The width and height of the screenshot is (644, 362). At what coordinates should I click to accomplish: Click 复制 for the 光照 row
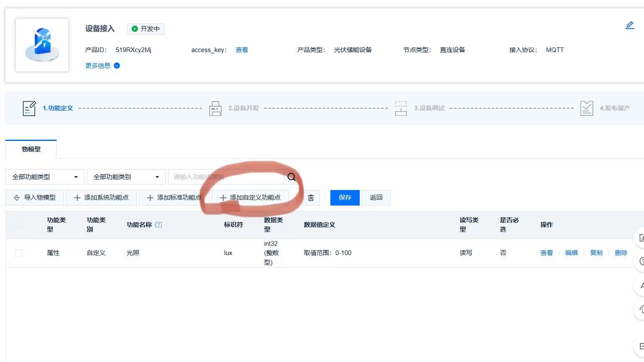(596, 253)
